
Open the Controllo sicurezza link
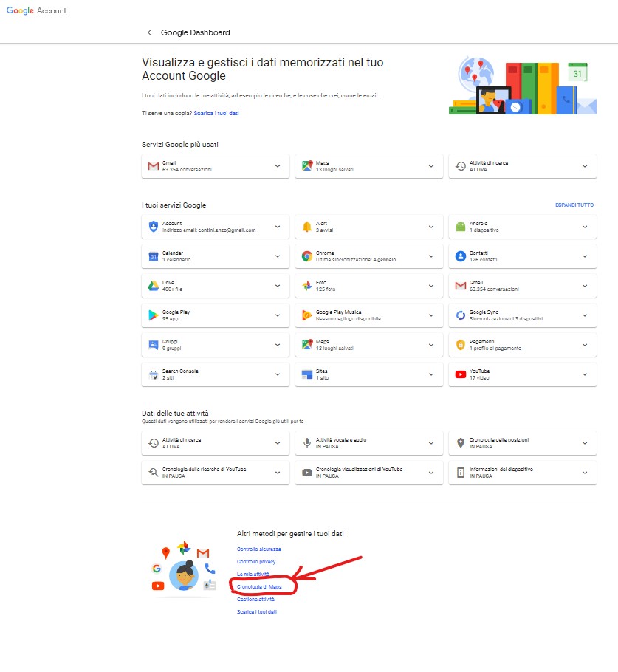tap(258, 549)
